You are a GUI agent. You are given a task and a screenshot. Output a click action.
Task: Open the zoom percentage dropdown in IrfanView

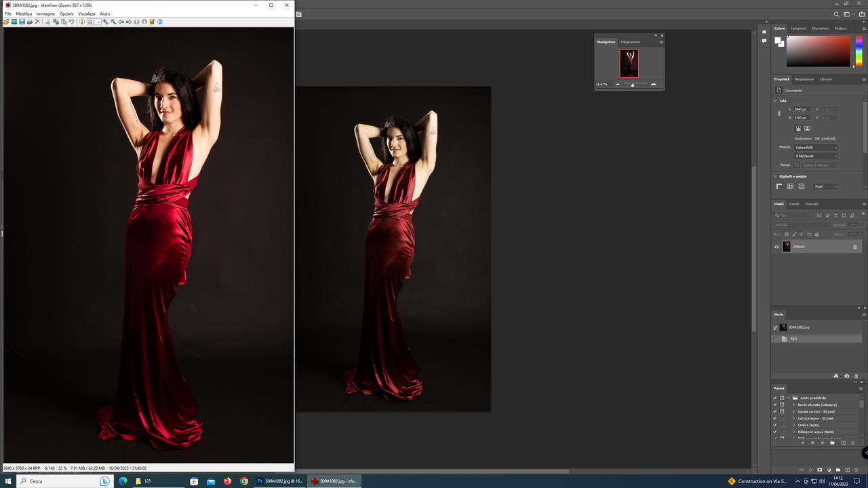98,22
